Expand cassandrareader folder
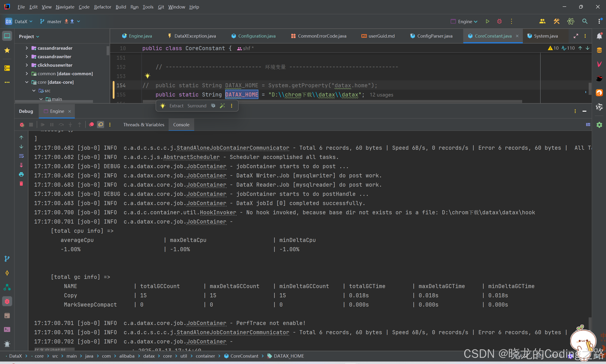The image size is (606, 364). point(27,48)
